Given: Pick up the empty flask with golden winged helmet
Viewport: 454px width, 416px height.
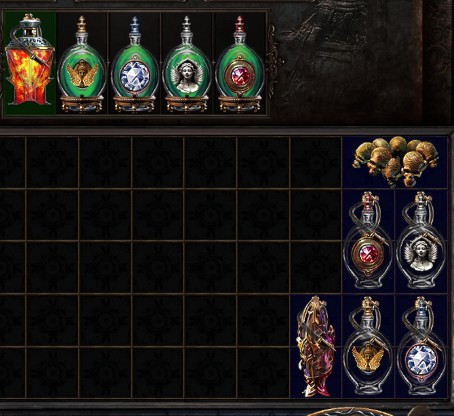Looking at the screenshot, I should point(368,346).
